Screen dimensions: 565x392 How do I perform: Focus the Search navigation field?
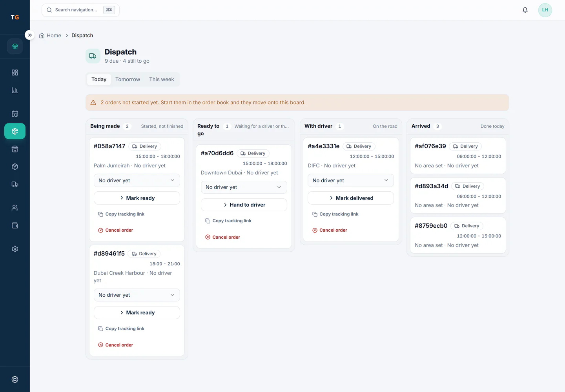[x=80, y=10]
